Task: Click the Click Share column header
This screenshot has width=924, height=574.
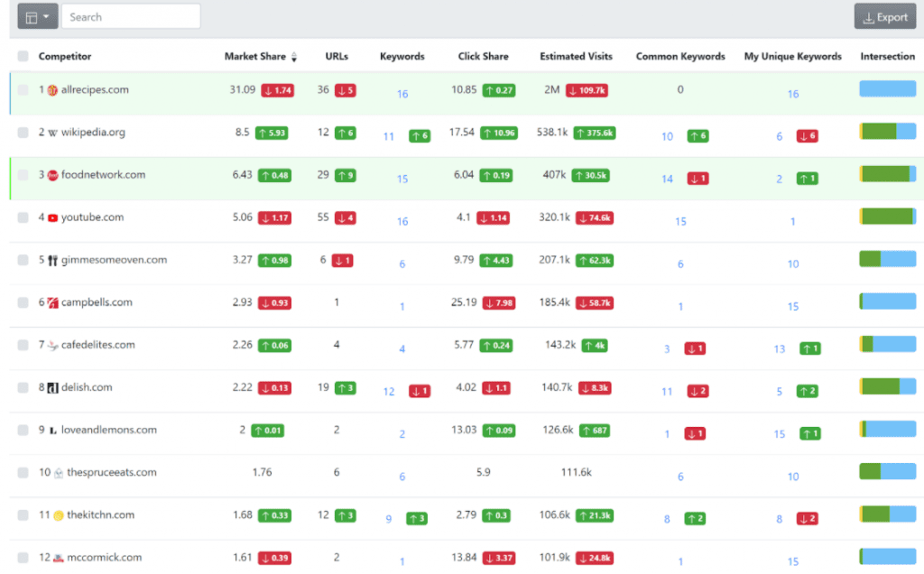Action: 484,57
